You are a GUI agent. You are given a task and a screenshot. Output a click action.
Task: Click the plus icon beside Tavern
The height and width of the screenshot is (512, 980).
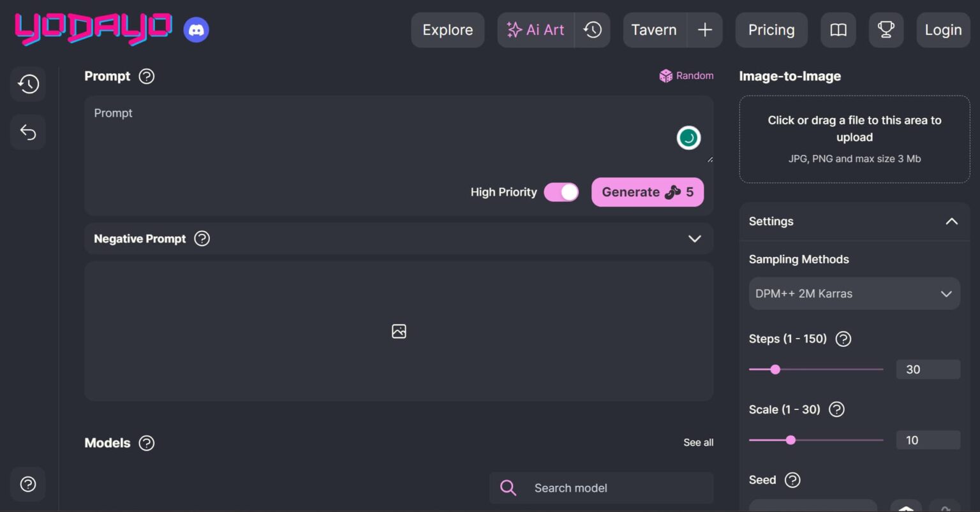click(x=704, y=30)
